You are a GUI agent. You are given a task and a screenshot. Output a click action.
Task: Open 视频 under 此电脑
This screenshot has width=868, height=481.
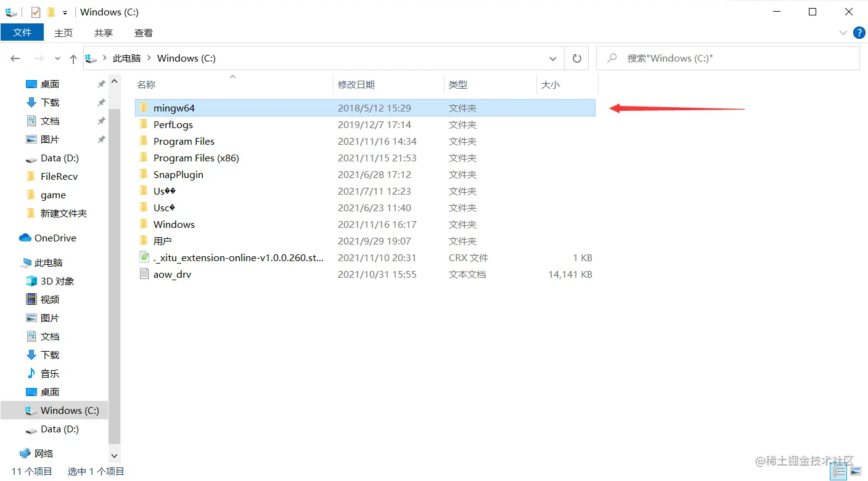point(50,299)
